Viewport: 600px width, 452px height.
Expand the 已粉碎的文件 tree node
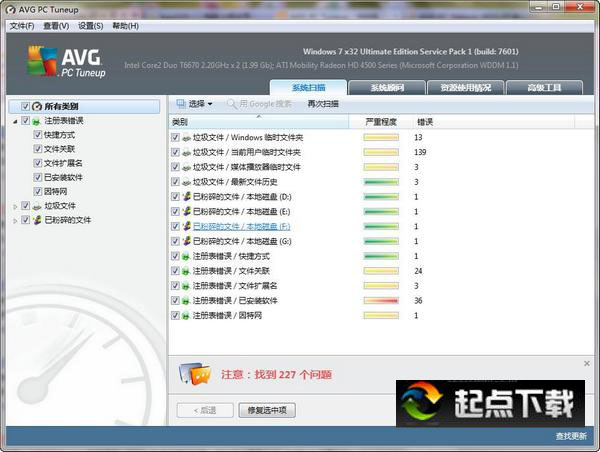point(15,221)
